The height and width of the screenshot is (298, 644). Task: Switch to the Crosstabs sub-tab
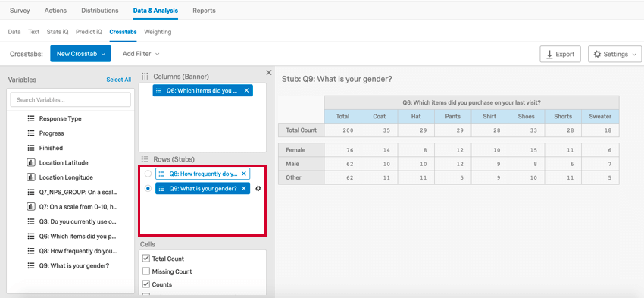click(x=123, y=32)
